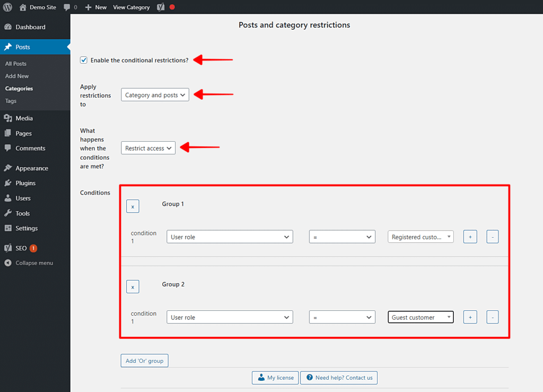
Task: Open the Category and posts dropdown
Action: 155,94
